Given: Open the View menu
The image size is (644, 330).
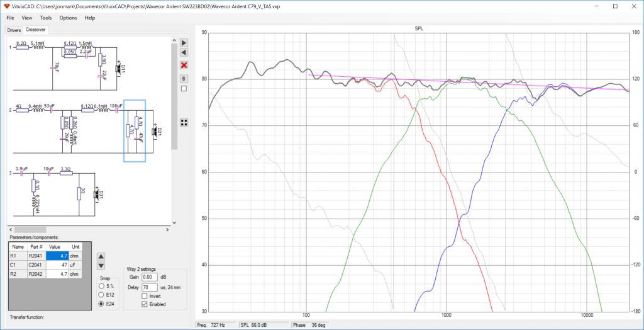Looking at the screenshot, I should click(26, 18).
